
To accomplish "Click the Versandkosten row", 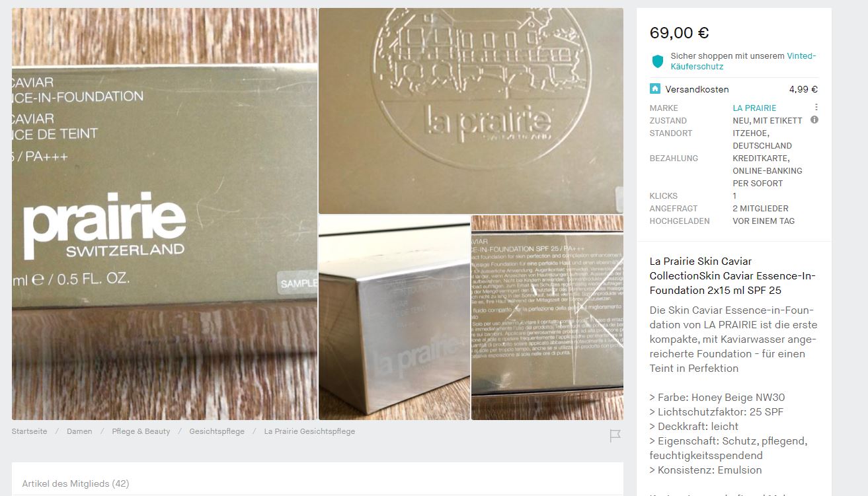I will pos(734,89).
